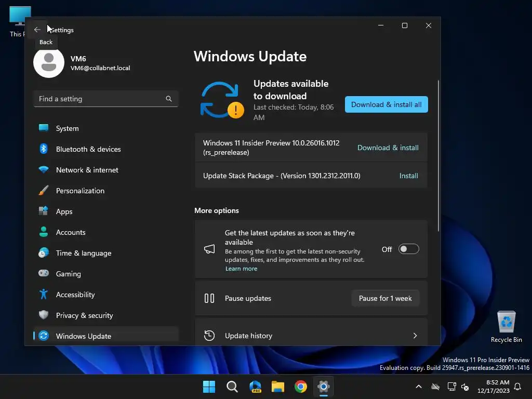Install the Update Stack Package

point(408,176)
